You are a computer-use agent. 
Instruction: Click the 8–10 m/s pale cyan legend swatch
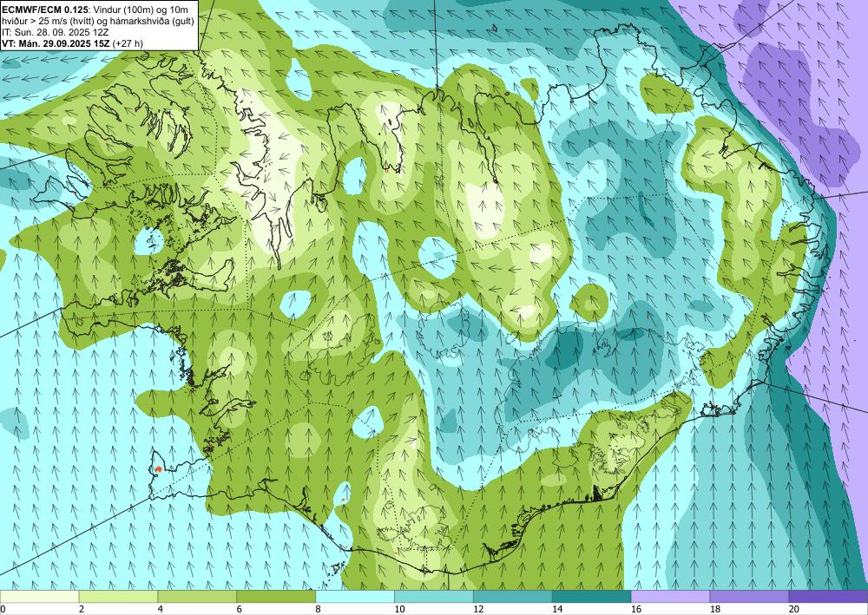pyautogui.click(x=355, y=597)
